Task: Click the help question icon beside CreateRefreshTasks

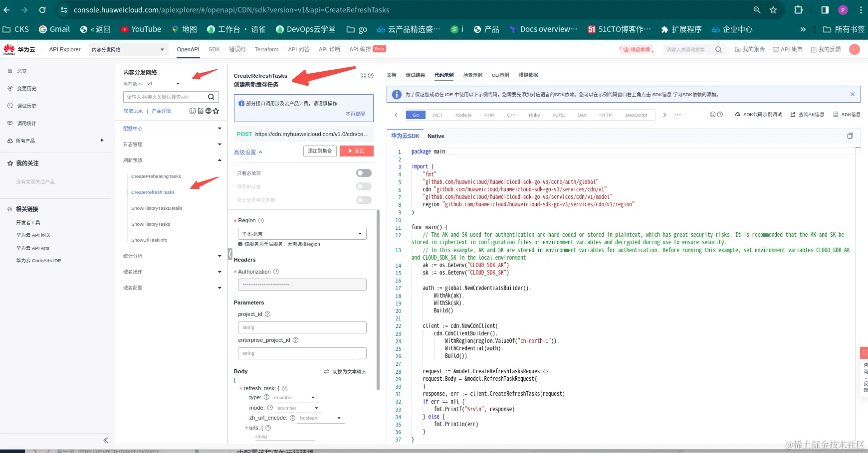Action: click(x=371, y=76)
